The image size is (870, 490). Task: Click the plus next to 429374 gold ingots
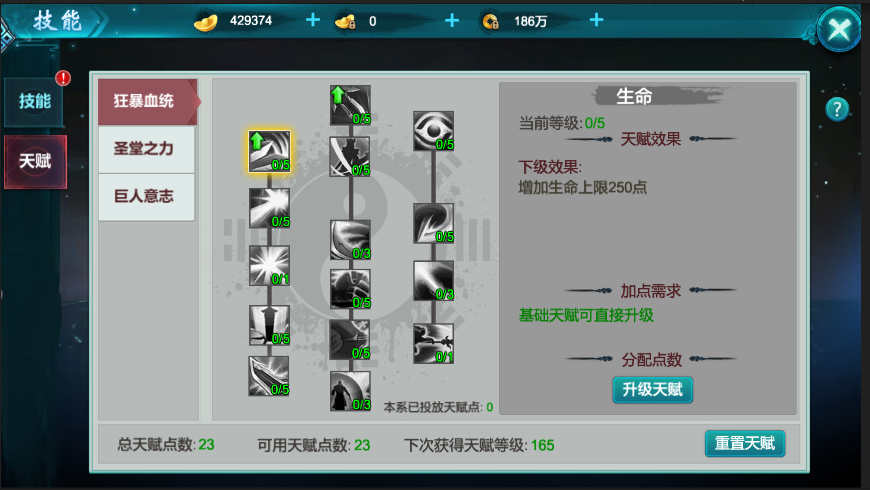click(x=313, y=21)
